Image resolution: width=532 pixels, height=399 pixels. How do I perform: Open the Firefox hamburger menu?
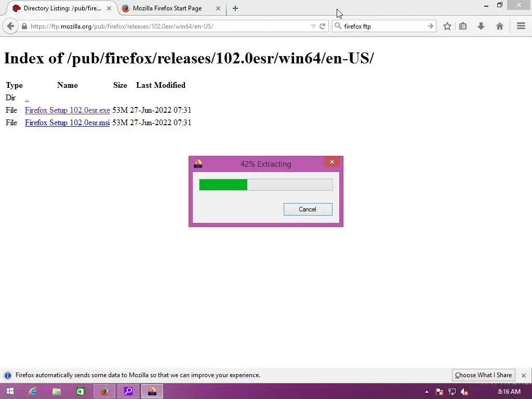[x=521, y=26]
